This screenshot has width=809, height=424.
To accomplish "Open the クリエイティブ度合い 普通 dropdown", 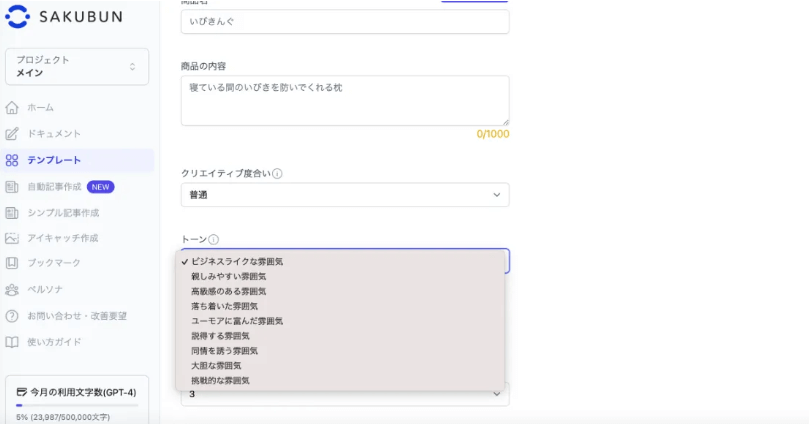I will tap(345, 195).
